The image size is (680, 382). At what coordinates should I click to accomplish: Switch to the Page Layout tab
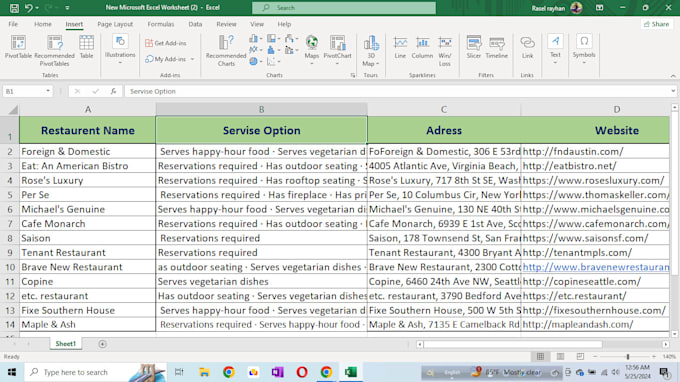(x=115, y=24)
